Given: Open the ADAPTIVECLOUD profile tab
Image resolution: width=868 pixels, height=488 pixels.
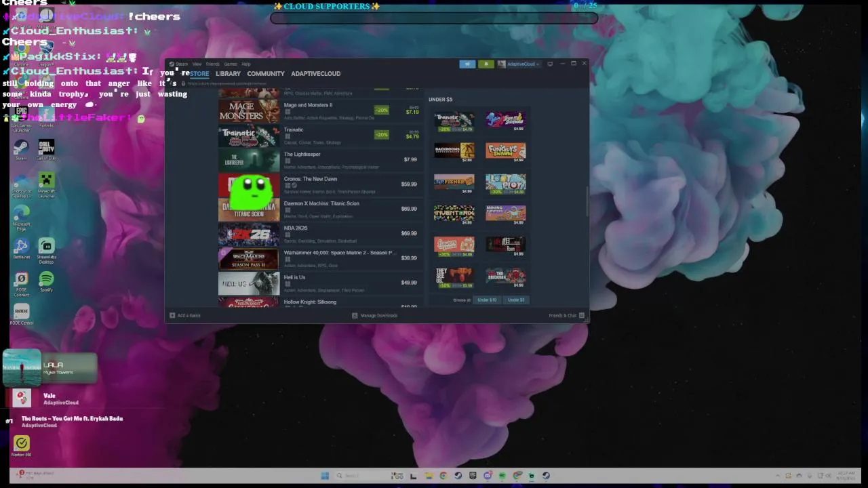Looking at the screenshot, I should coord(315,73).
